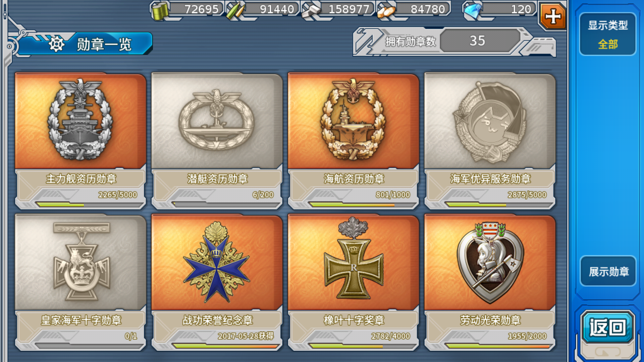Image resolution: width=644 pixels, height=362 pixels.
Task: Click the 拥有勋章数 35 counter
Action: (454, 42)
